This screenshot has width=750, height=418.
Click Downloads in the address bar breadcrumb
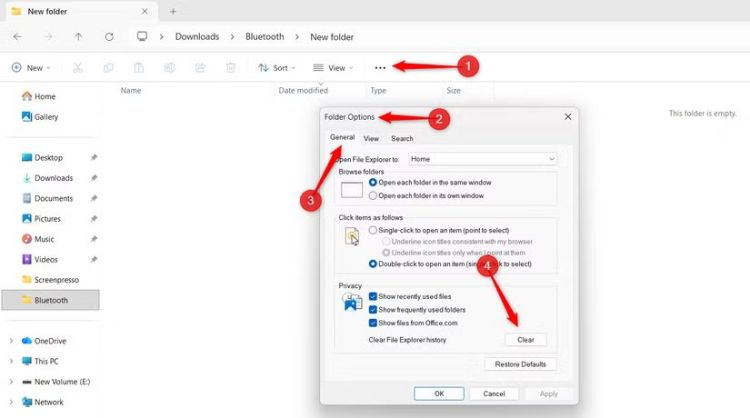pos(197,37)
